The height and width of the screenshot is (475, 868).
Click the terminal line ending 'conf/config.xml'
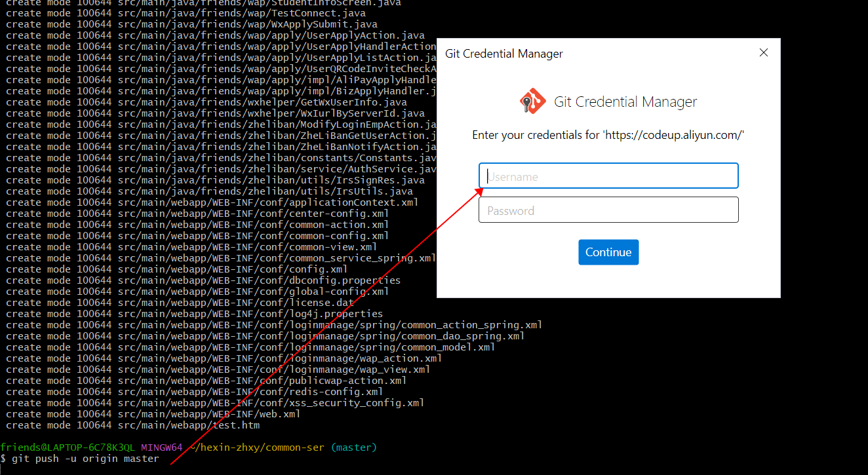[x=177, y=269]
